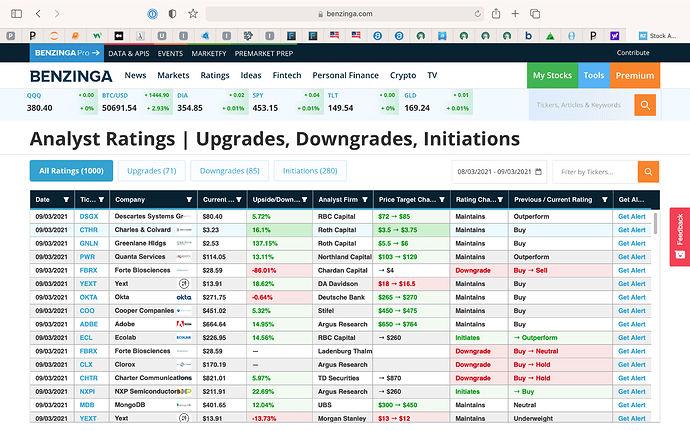This screenshot has height=431, width=690.
Task: Click the Filter by Tickers input field
Action: [x=594, y=172]
